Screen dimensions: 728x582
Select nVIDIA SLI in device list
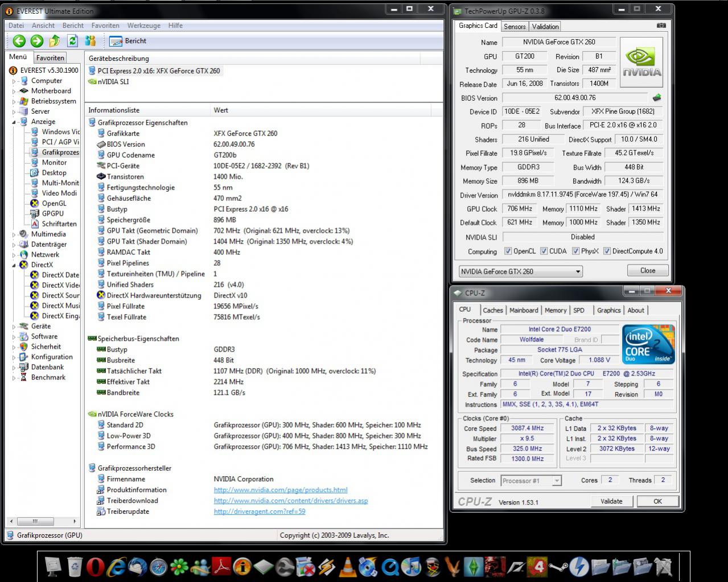[113, 81]
